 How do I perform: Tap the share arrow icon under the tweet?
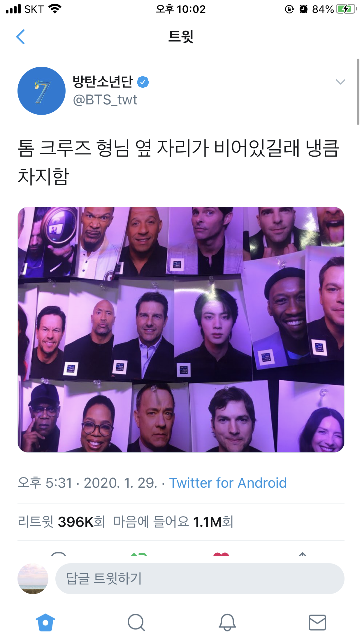pos(303,554)
